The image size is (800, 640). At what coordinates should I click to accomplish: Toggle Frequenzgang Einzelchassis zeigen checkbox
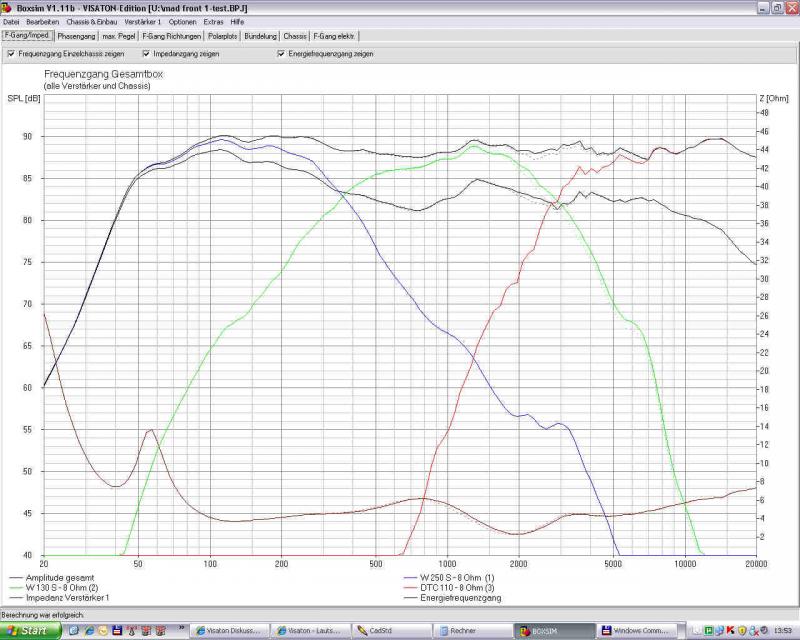pyautogui.click(x=11, y=54)
